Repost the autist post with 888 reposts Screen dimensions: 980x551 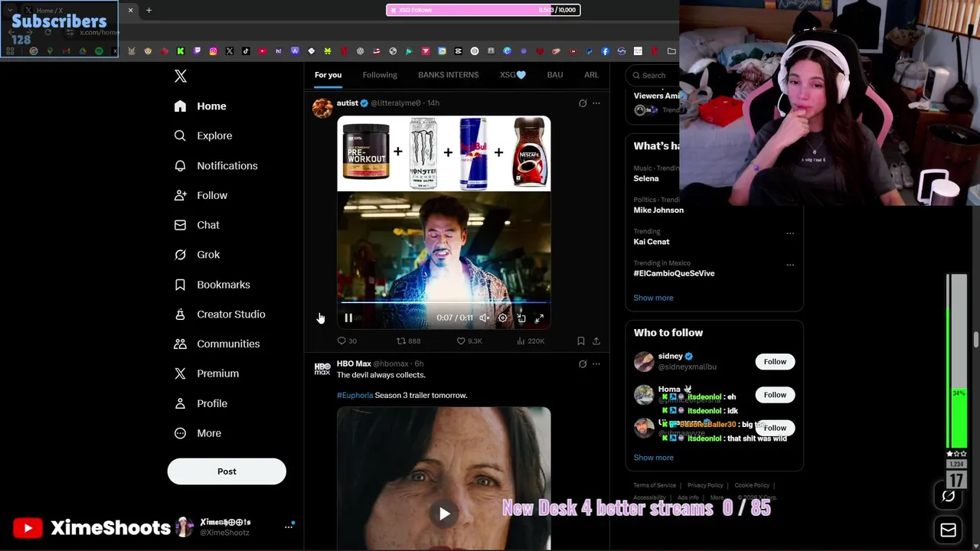point(408,341)
